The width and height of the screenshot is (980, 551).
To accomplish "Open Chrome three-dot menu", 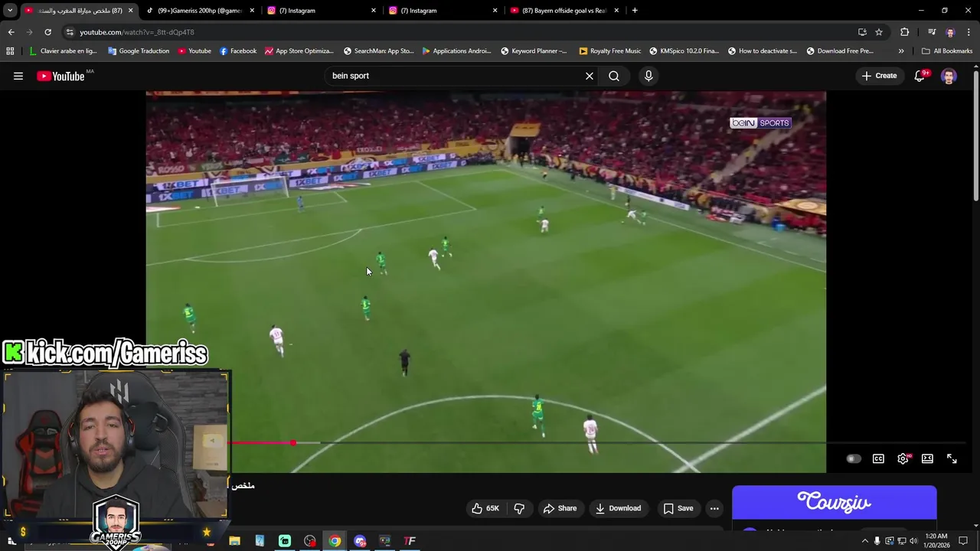I will 969,32.
